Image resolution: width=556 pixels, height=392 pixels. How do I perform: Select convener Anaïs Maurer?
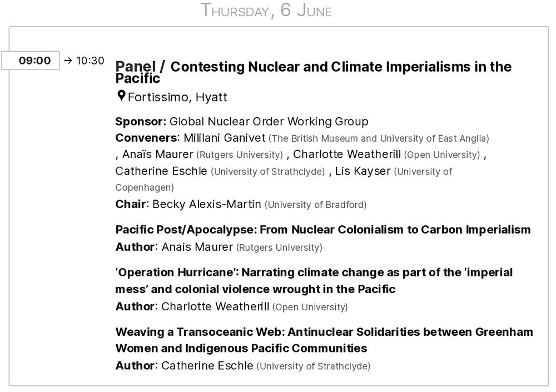[x=158, y=155]
